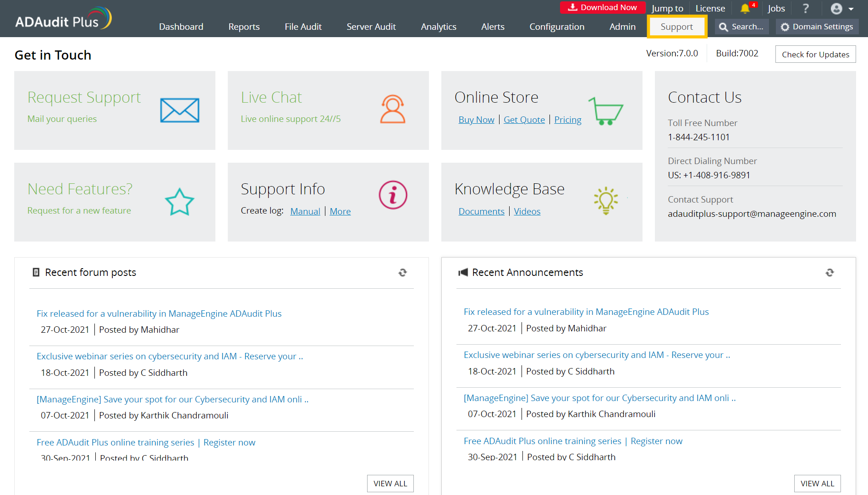
Task: Refresh the Recent forum posts panel
Action: 402,273
